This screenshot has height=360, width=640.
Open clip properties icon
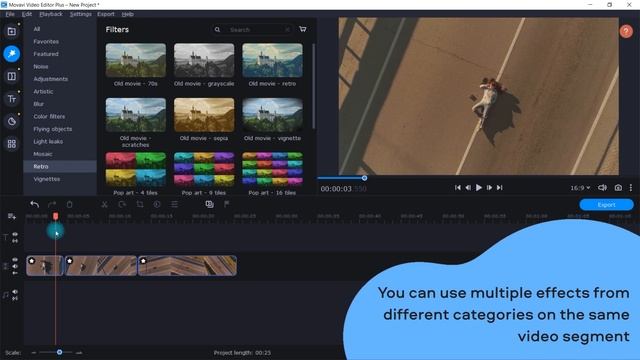(x=174, y=204)
